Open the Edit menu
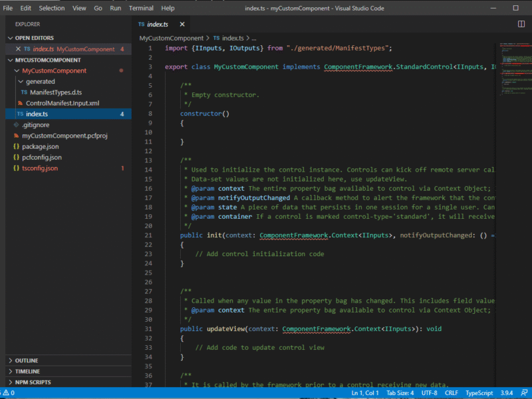The width and height of the screenshot is (532, 399). tap(25, 8)
